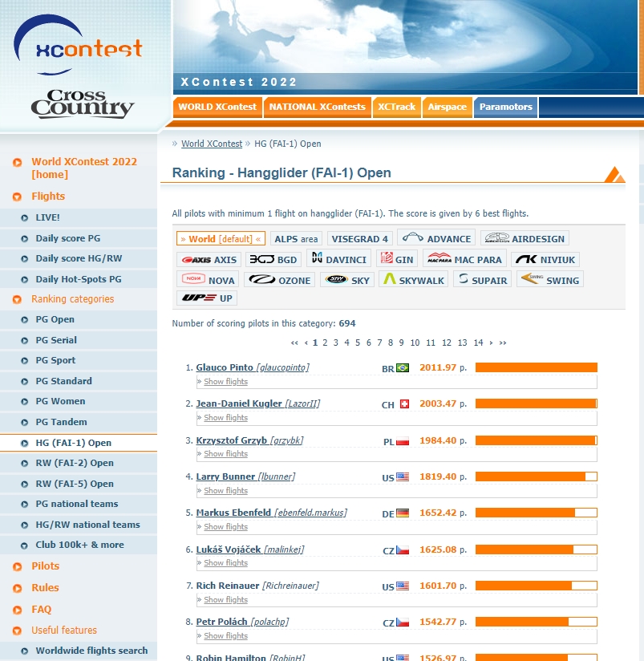Screen dimensions: 644x661
Task: Select the VISEGRAD 4 filter
Action: [360, 238]
